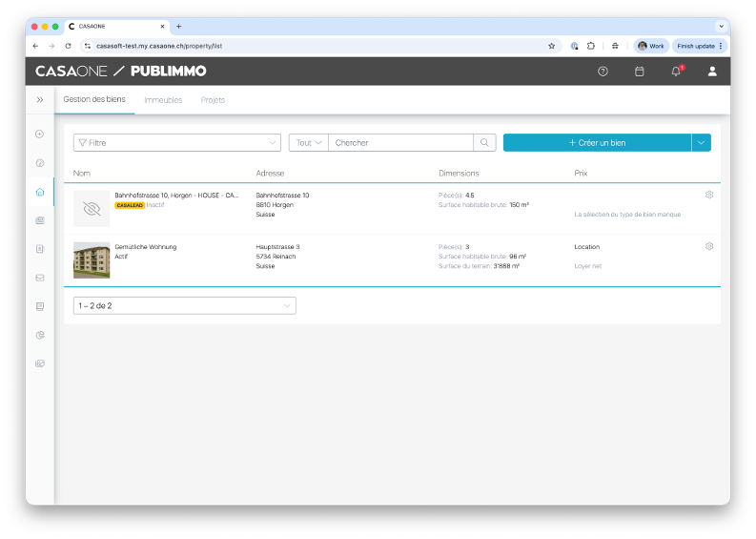Click into the Chercher search field
The width and height of the screenshot is (756, 539).
coord(400,143)
